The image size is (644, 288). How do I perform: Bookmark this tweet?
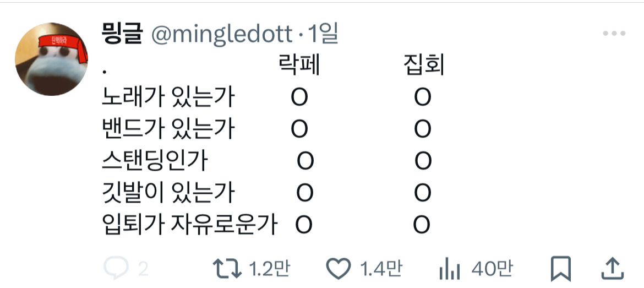coord(561,269)
